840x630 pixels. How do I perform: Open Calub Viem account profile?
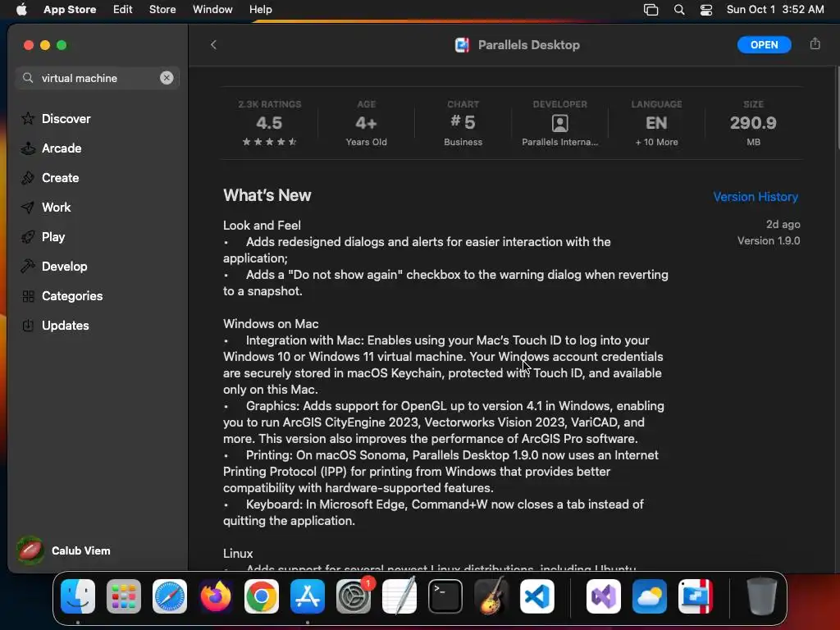[64, 550]
